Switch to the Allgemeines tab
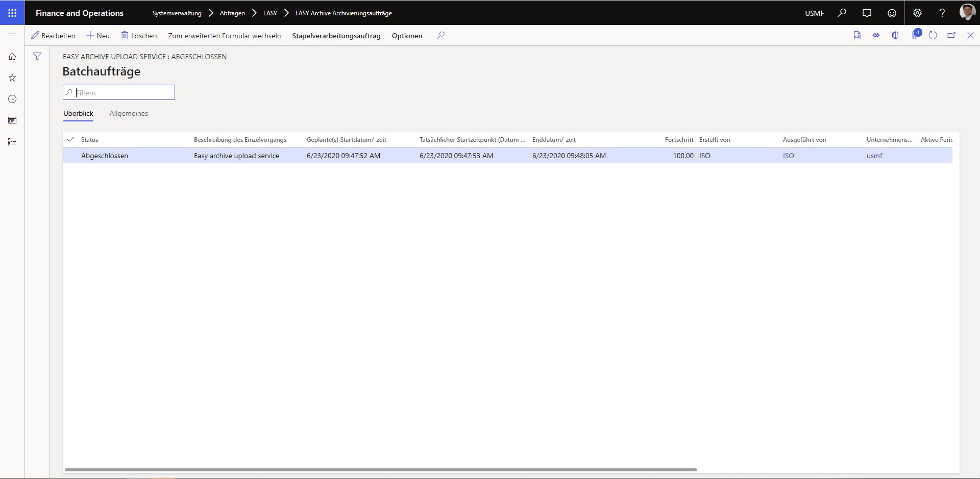Image resolution: width=980 pixels, height=479 pixels. [x=129, y=114]
